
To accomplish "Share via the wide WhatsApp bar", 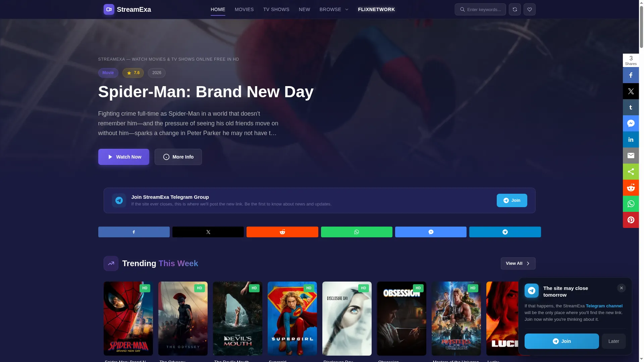I will pyautogui.click(x=357, y=232).
